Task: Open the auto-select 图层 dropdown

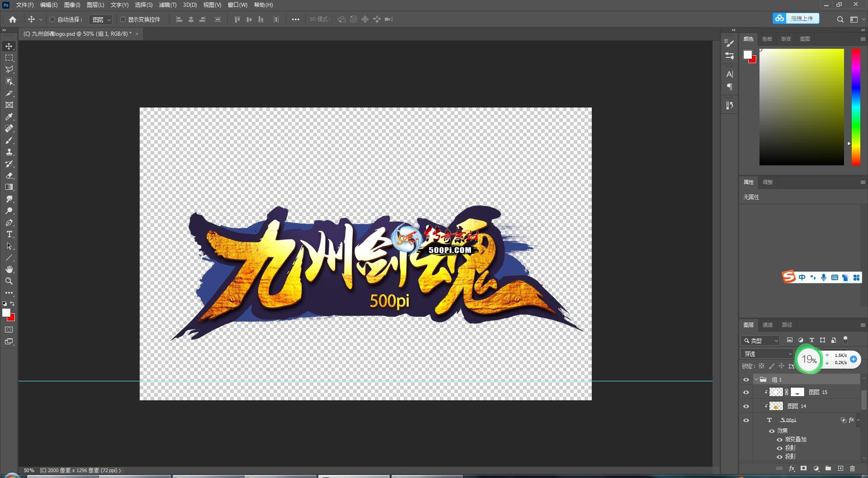Action: click(x=101, y=19)
